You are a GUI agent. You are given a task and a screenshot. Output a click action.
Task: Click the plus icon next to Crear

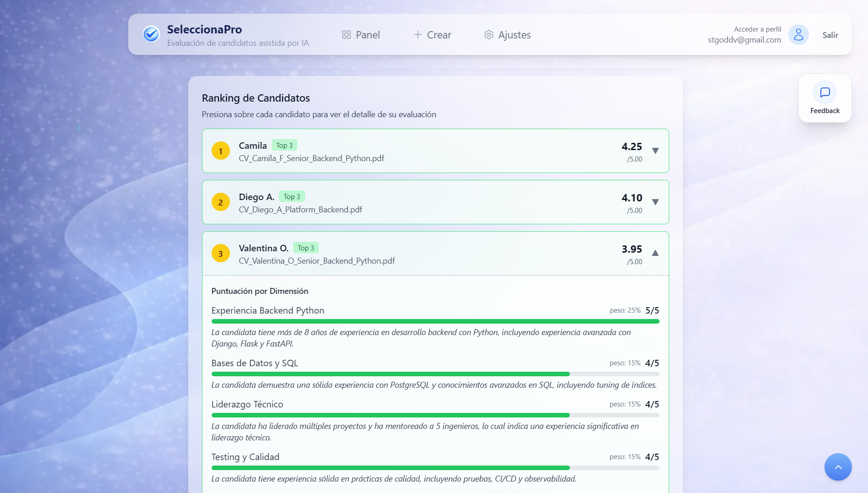pos(417,34)
